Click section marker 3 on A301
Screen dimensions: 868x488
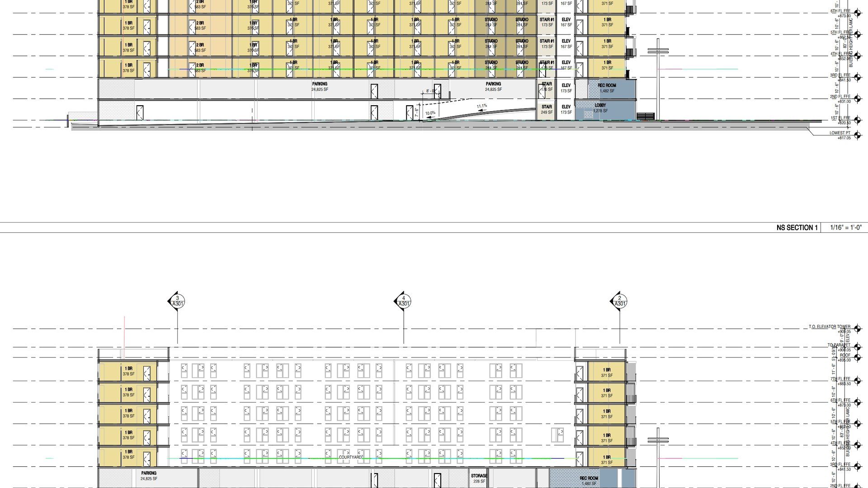tap(177, 301)
